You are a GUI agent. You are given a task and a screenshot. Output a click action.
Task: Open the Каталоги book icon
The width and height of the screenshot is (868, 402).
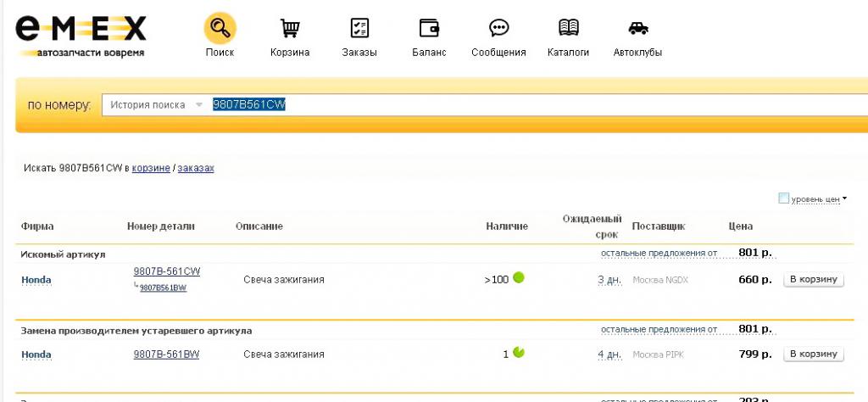click(569, 27)
